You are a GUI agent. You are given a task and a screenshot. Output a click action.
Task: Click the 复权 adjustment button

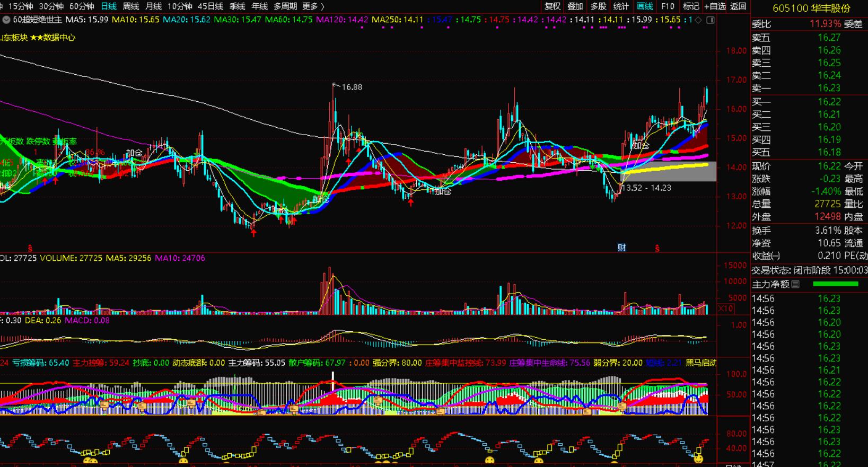pyautogui.click(x=553, y=6)
